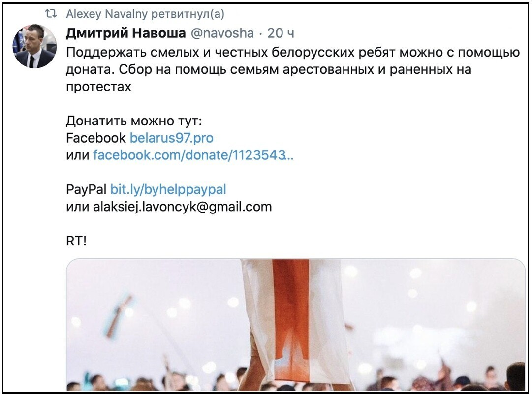Open Alexey Navalny's retweet attribution label
Image resolution: width=532 pixels, height=396 pixels.
tap(145, 14)
